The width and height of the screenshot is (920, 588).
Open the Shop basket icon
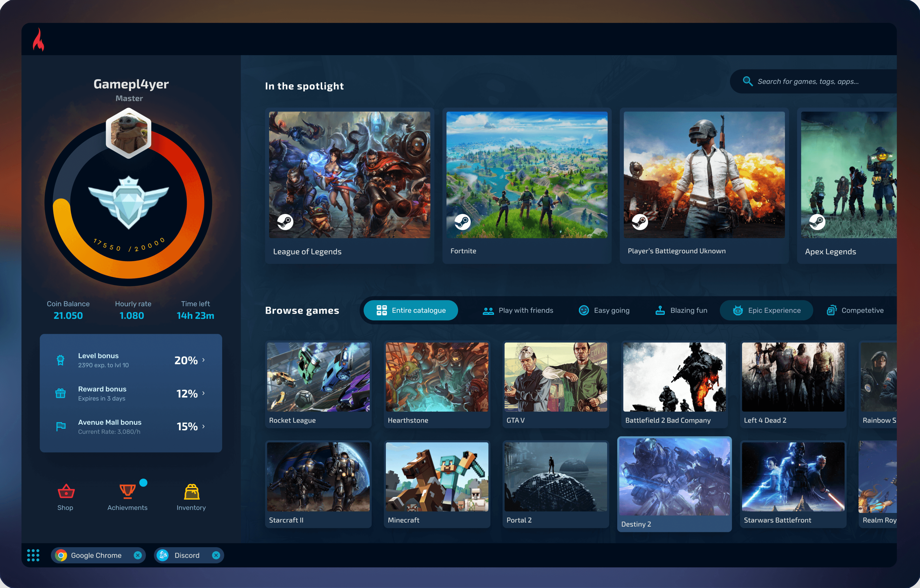click(x=66, y=491)
